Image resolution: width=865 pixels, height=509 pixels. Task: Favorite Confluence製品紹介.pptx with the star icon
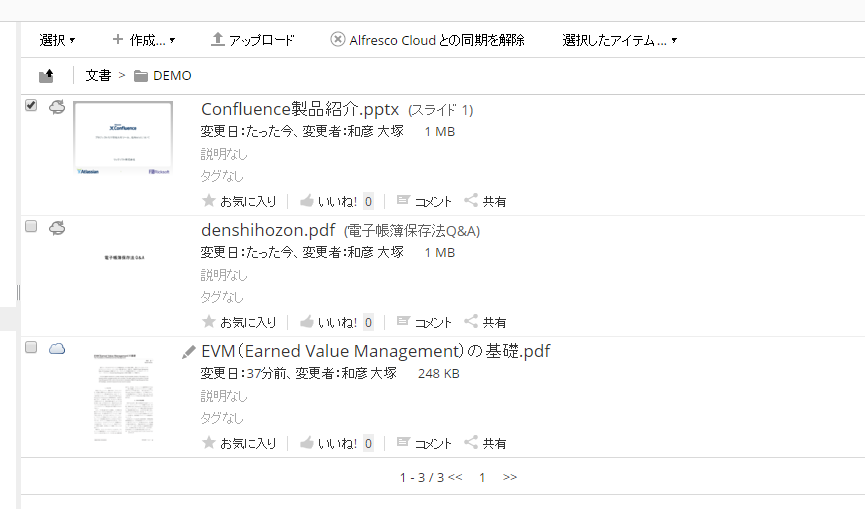pos(208,201)
